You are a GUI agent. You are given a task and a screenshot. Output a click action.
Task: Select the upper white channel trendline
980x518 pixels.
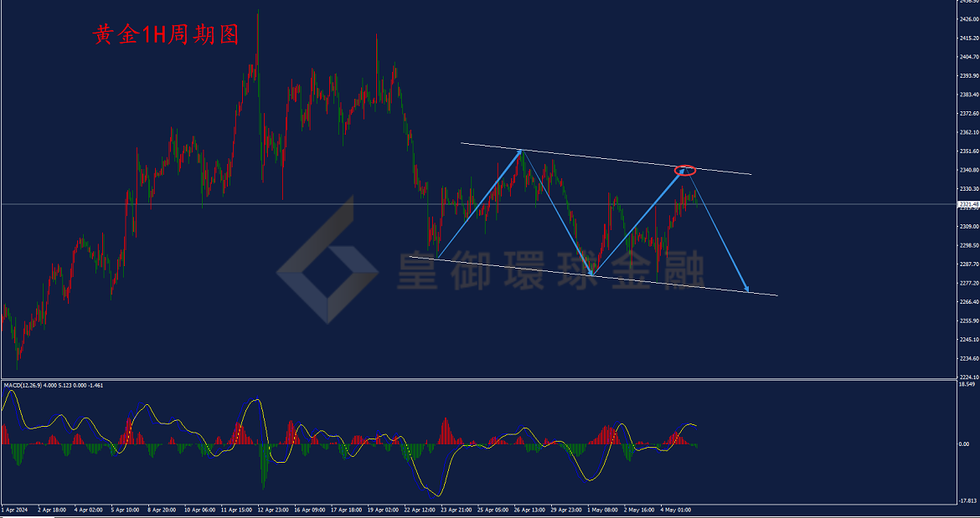(606, 159)
